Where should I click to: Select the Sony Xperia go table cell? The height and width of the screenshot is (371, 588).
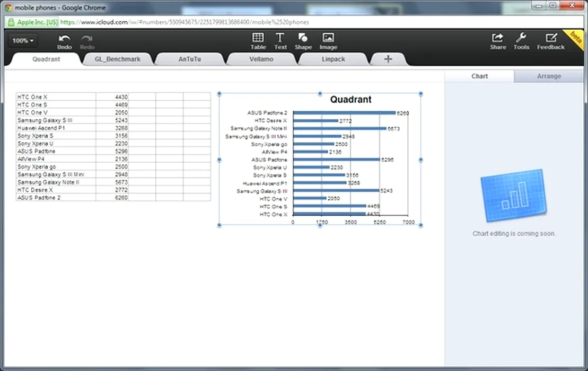tap(56, 167)
